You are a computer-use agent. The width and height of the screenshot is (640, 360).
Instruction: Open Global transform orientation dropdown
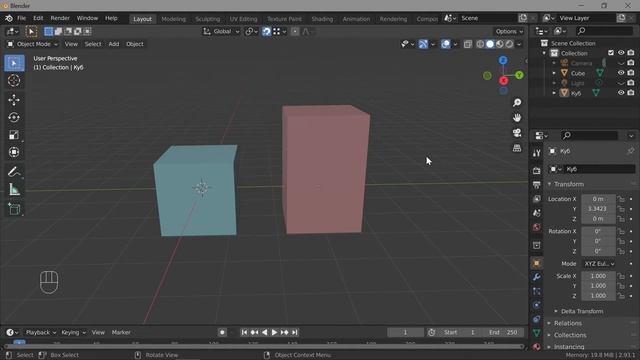221,31
